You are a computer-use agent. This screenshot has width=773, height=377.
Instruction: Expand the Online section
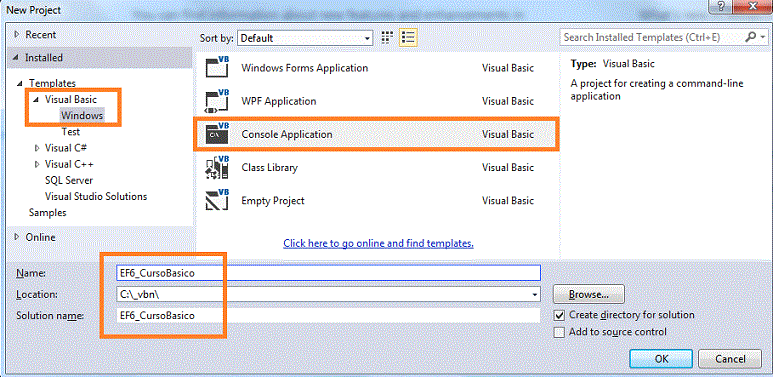[x=17, y=237]
